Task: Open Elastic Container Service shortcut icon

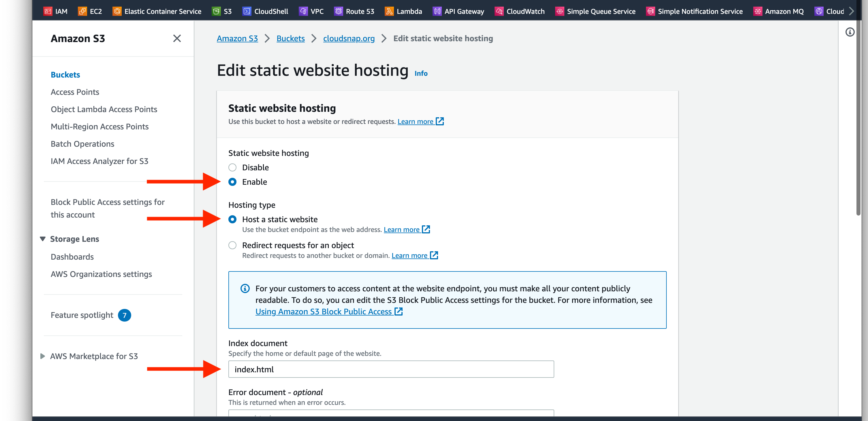Action: 117,11
